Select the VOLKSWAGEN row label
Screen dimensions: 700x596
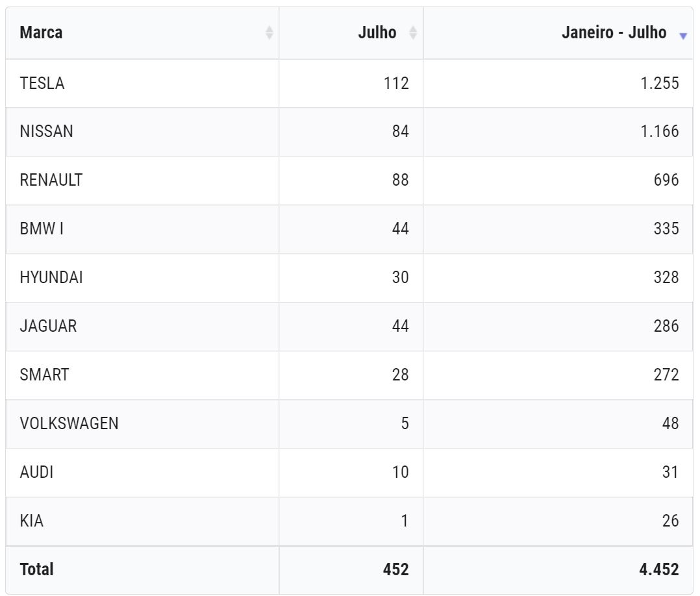[x=69, y=423]
